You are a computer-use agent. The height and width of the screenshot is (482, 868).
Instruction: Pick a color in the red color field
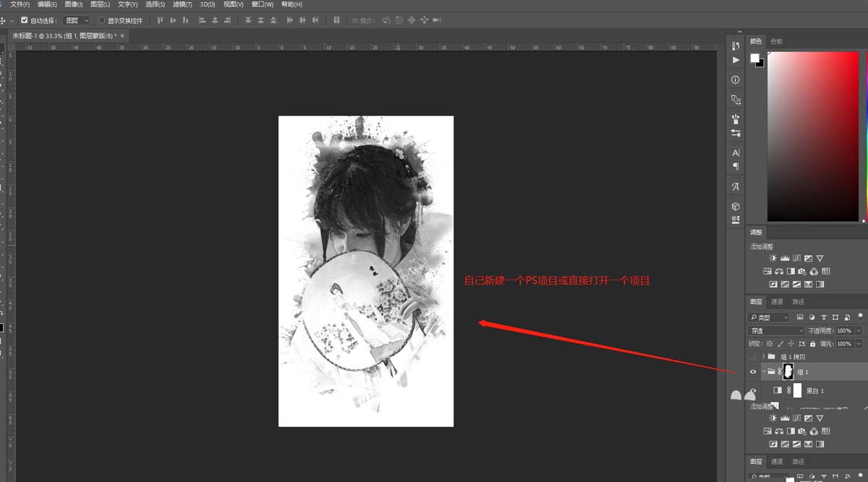[x=812, y=137]
